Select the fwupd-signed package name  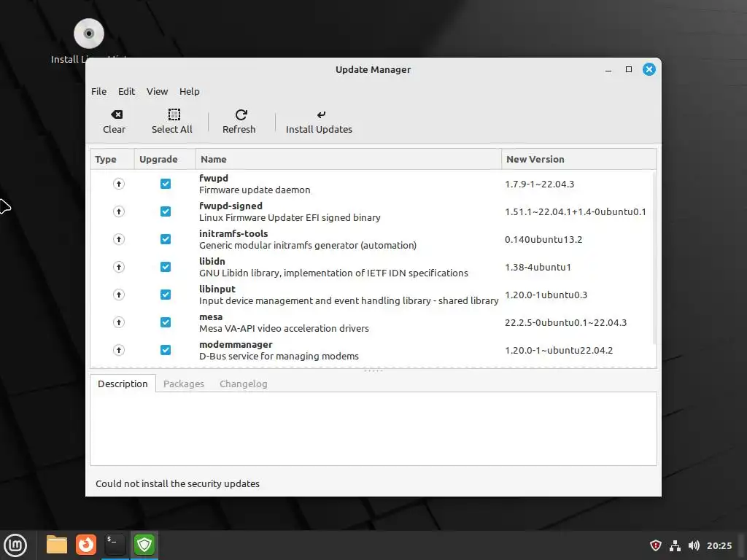(x=231, y=206)
